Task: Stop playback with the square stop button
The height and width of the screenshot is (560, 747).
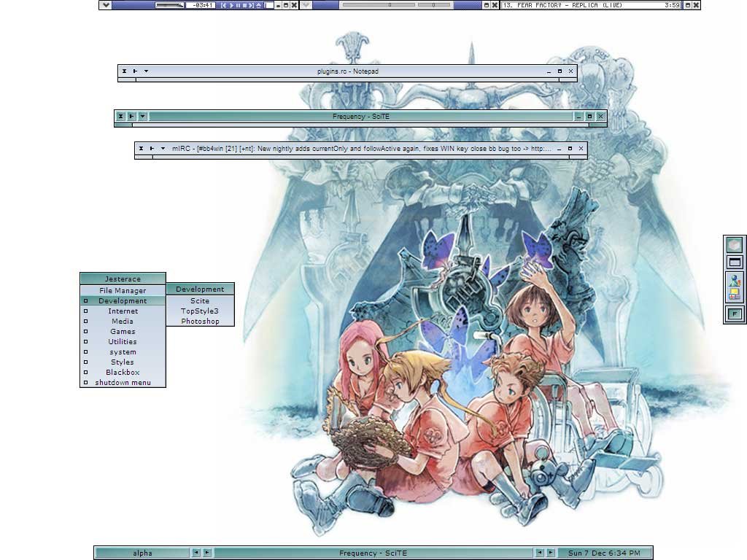Action: [244, 5]
